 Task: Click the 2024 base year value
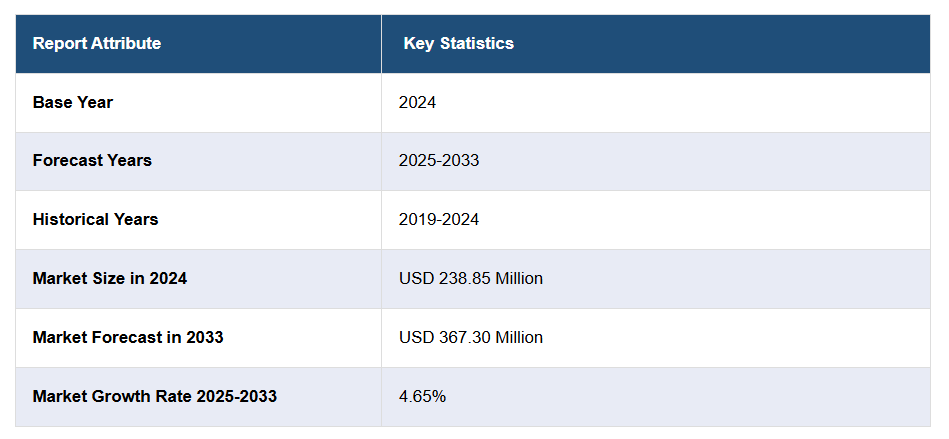(417, 102)
